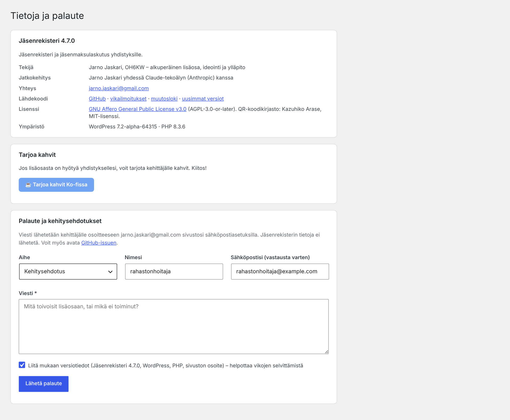Open the GitHub source code link
This screenshot has height=420, width=510.
click(x=97, y=99)
